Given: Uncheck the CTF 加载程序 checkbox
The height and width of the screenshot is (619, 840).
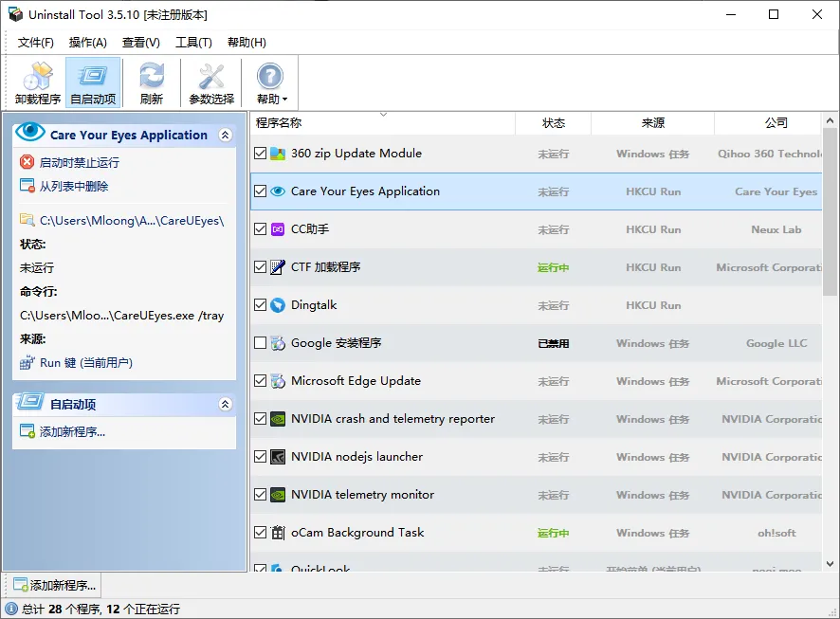Looking at the screenshot, I should pos(261,267).
